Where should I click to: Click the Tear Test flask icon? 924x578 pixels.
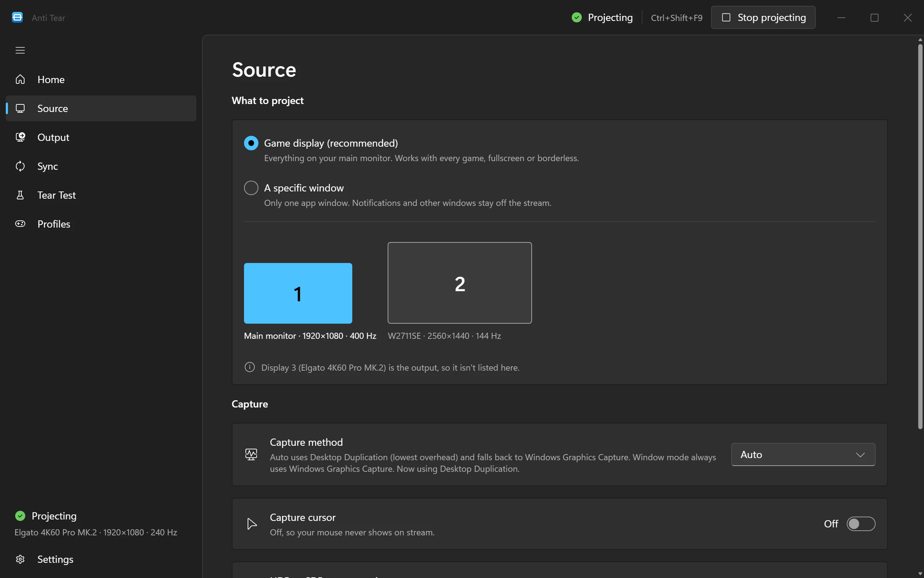click(20, 195)
